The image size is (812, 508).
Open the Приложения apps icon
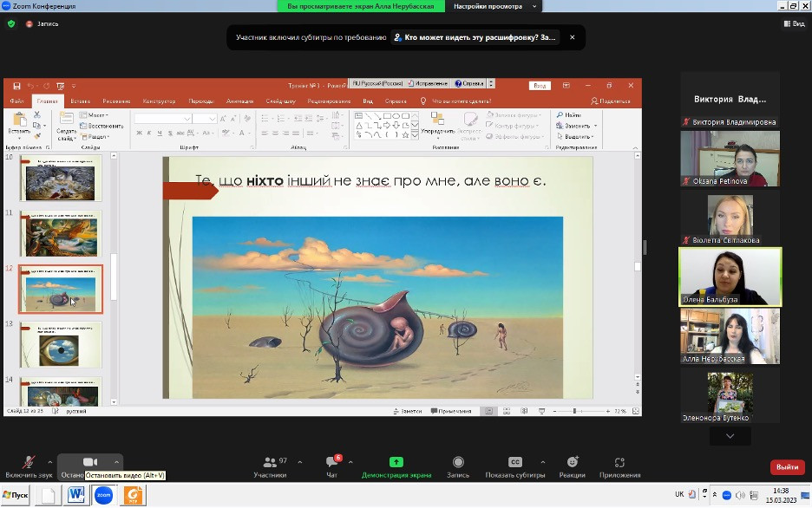coord(619,462)
